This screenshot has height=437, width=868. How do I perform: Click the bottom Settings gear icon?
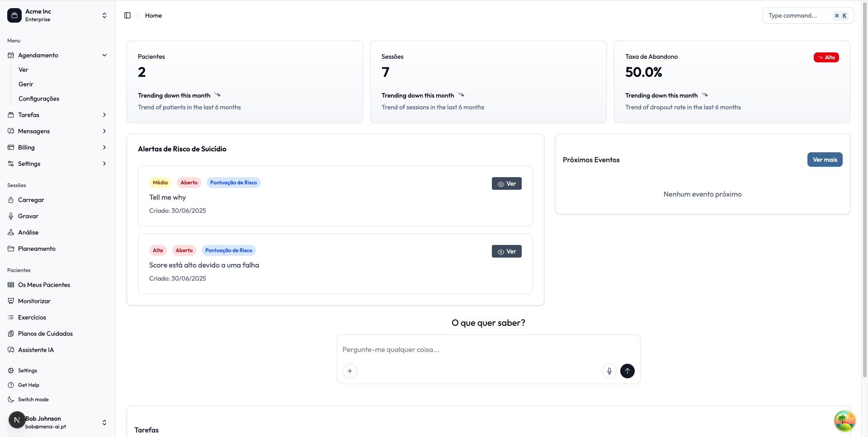pos(11,371)
